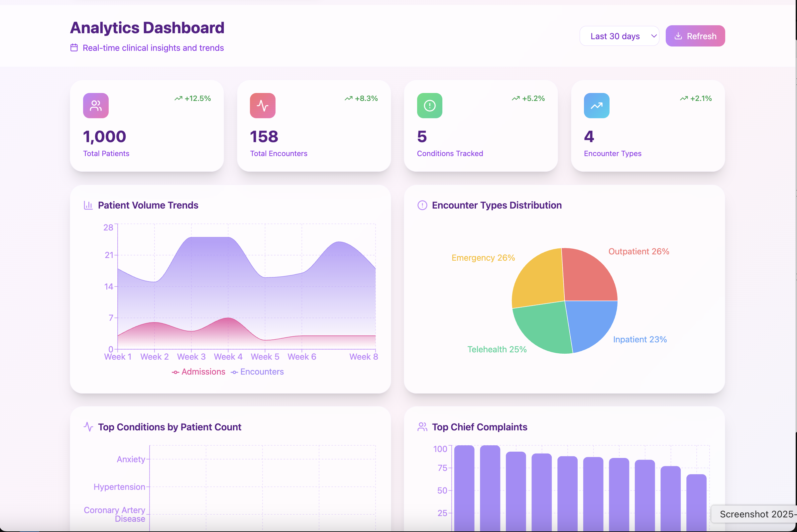The width and height of the screenshot is (797, 532).
Task: Click the people icon by Top Chief Complaints
Action: (422, 427)
